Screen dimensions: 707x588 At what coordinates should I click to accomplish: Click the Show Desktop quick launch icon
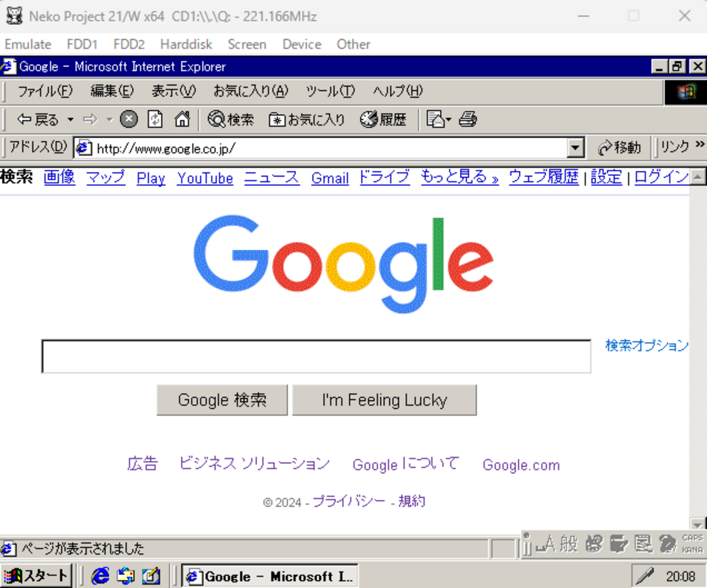tap(151, 575)
